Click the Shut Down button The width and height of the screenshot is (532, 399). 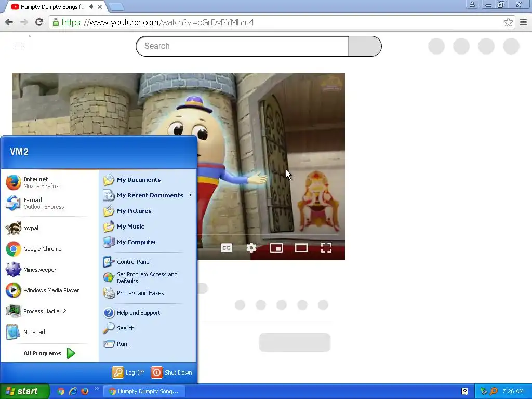tap(171, 373)
